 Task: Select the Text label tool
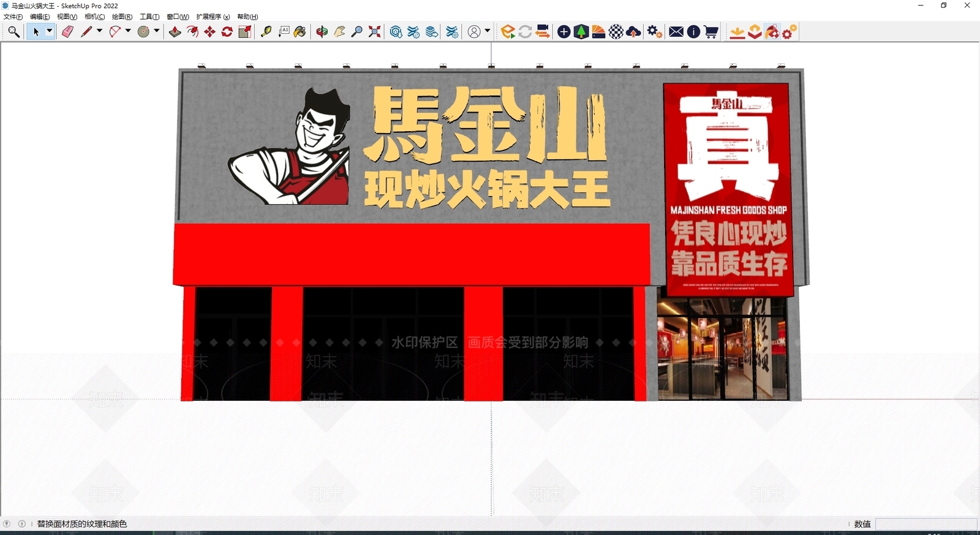[x=284, y=32]
